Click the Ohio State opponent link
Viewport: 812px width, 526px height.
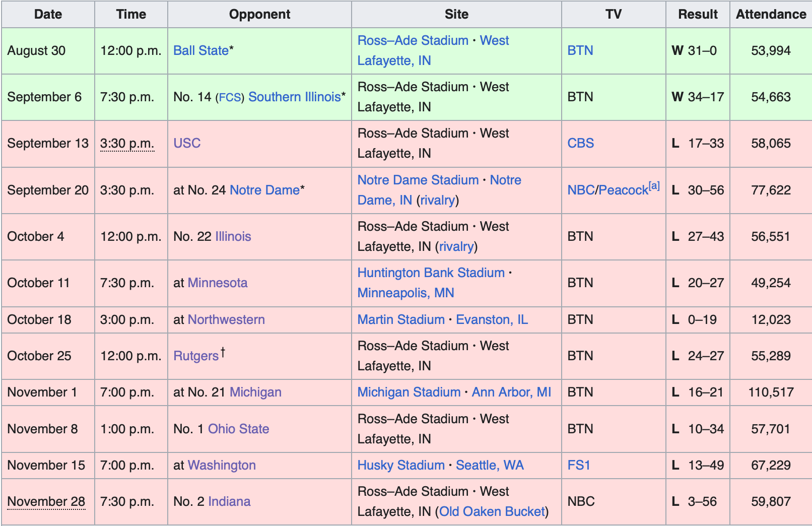239,429
